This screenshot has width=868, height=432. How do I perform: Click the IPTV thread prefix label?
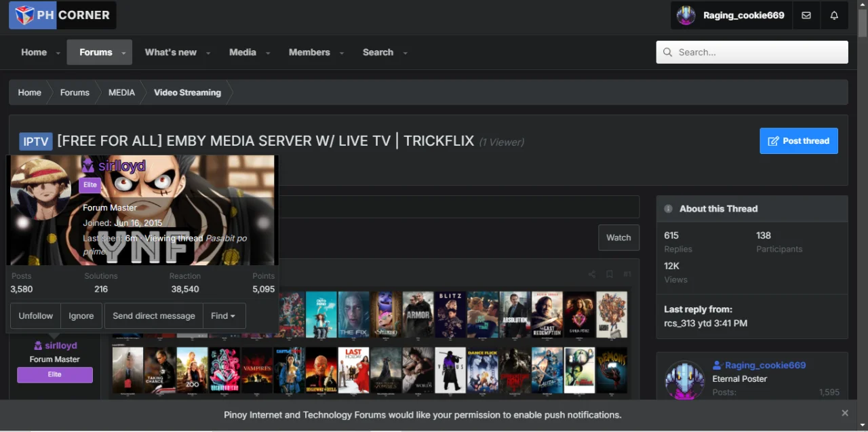click(36, 141)
